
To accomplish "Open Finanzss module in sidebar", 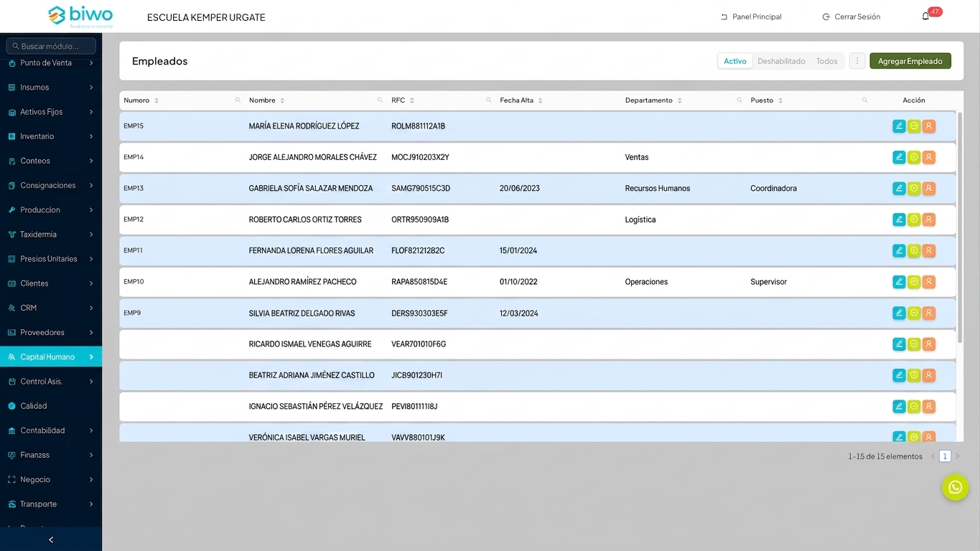I will (51, 455).
